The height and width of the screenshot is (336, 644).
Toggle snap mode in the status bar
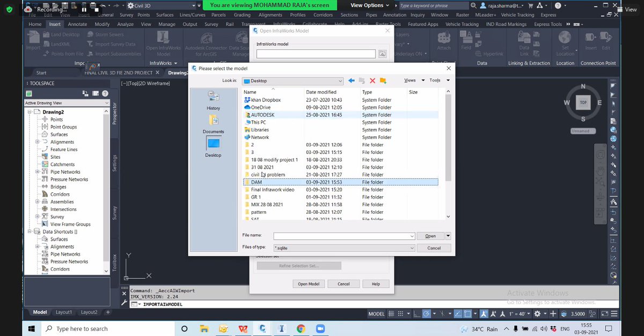[400, 313]
